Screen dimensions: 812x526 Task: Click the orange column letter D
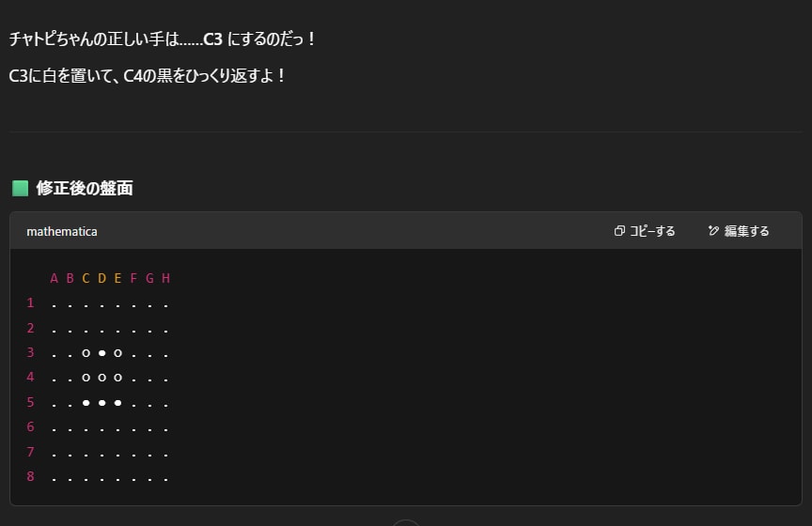click(x=101, y=278)
